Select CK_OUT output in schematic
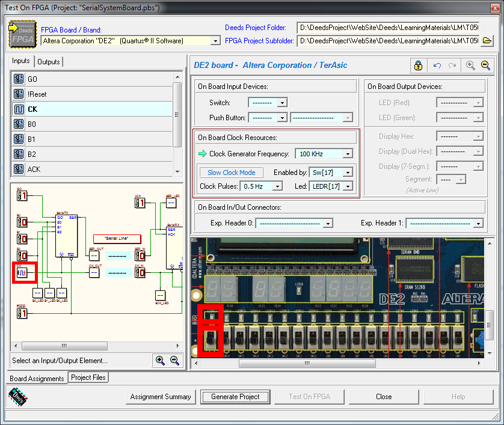 (x=94, y=273)
